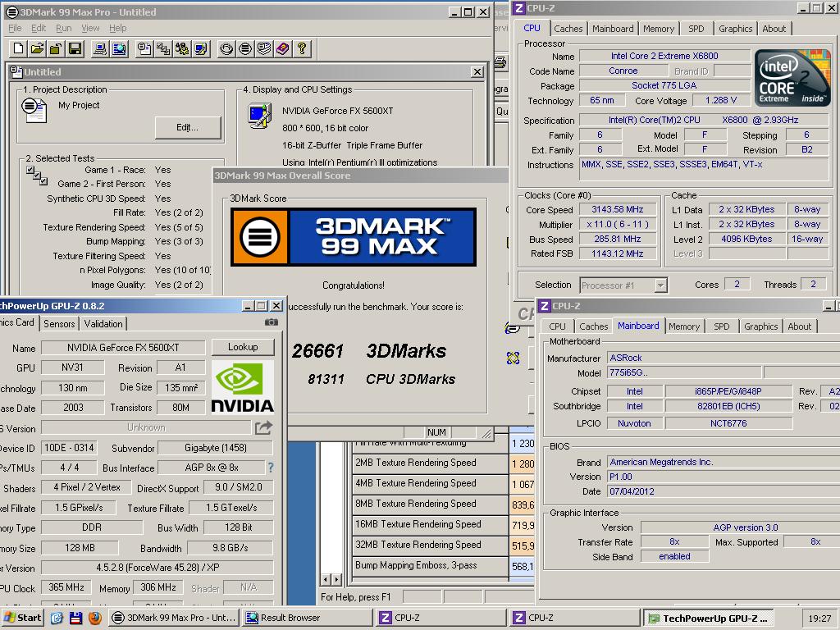Click the GPU-Z Name field GeForce FX 5600XT
840x630 pixels.
point(123,348)
